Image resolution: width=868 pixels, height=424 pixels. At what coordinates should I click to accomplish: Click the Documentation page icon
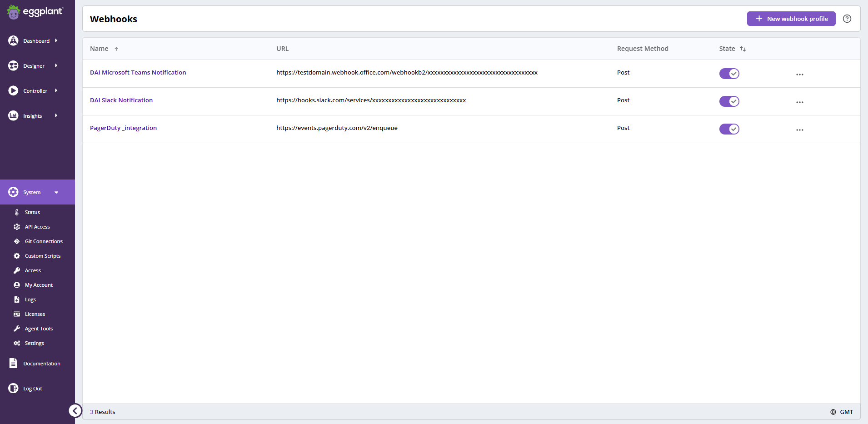tap(13, 363)
